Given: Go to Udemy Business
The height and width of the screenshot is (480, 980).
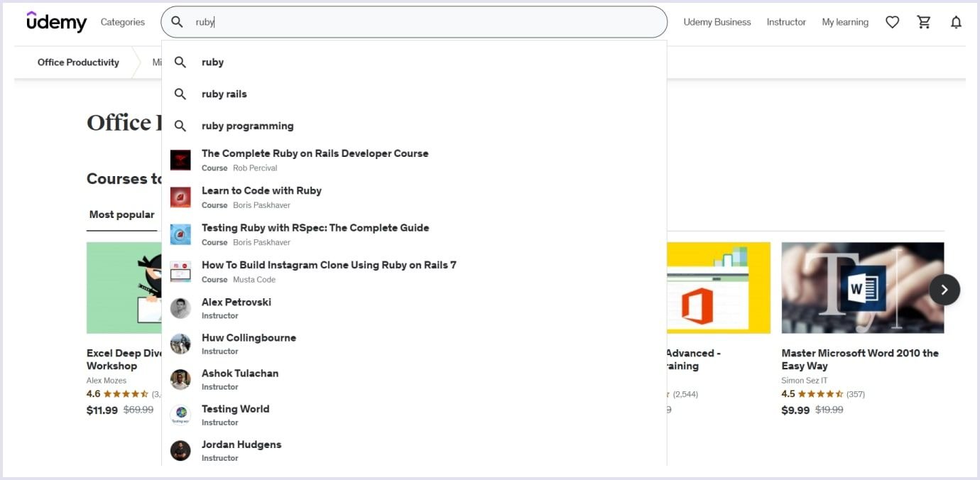Looking at the screenshot, I should coord(717,22).
